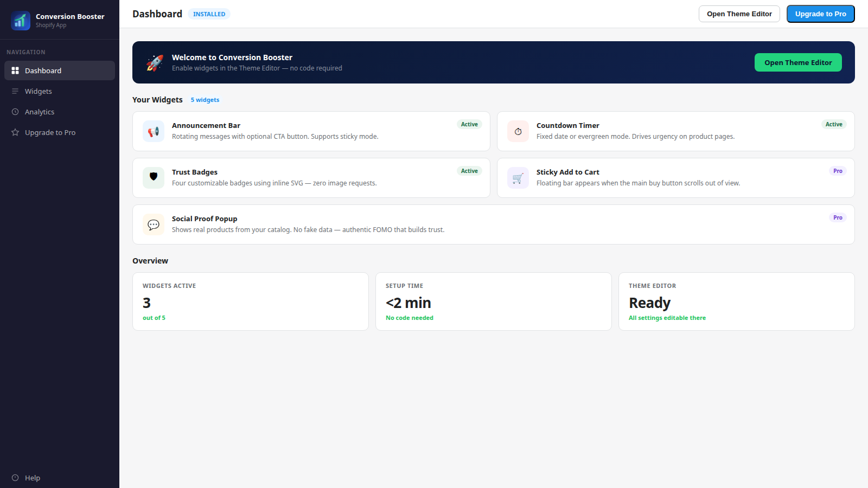Click the Dashboard page title
This screenshot has height=488, width=868.
point(157,14)
